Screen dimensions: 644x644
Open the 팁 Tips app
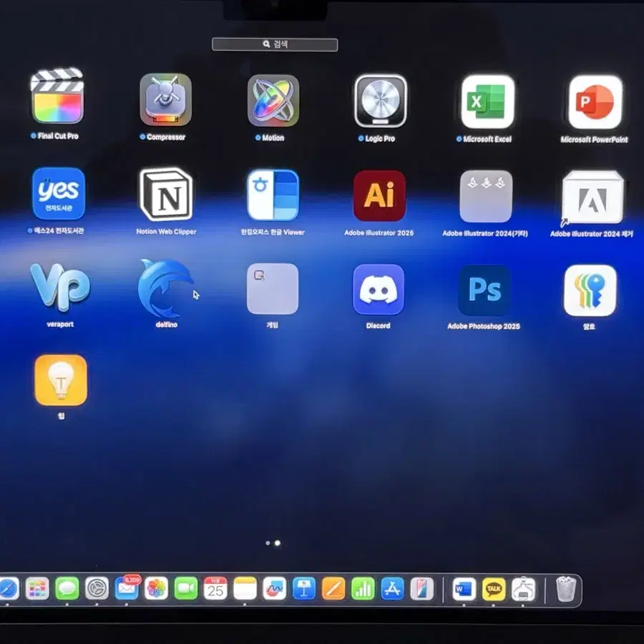(x=61, y=381)
